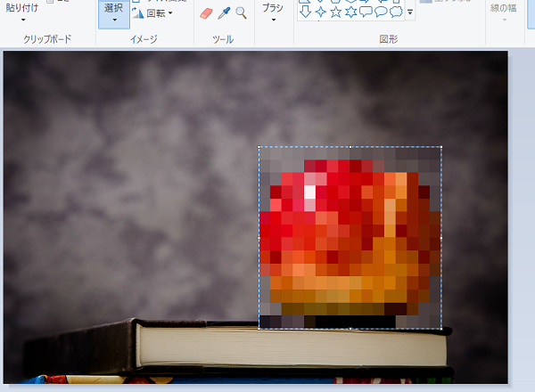Choose the five-point star shape
The image size is (535, 392).
tap(336, 12)
